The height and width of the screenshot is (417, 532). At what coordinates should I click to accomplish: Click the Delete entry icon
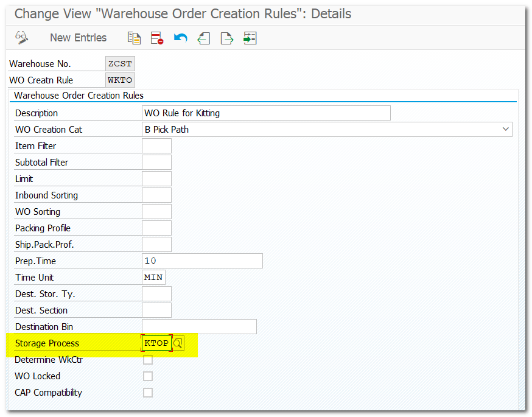pos(157,38)
